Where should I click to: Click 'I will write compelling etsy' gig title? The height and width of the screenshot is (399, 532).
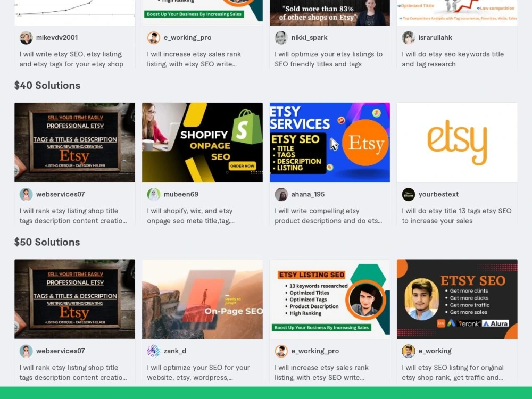click(328, 216)
